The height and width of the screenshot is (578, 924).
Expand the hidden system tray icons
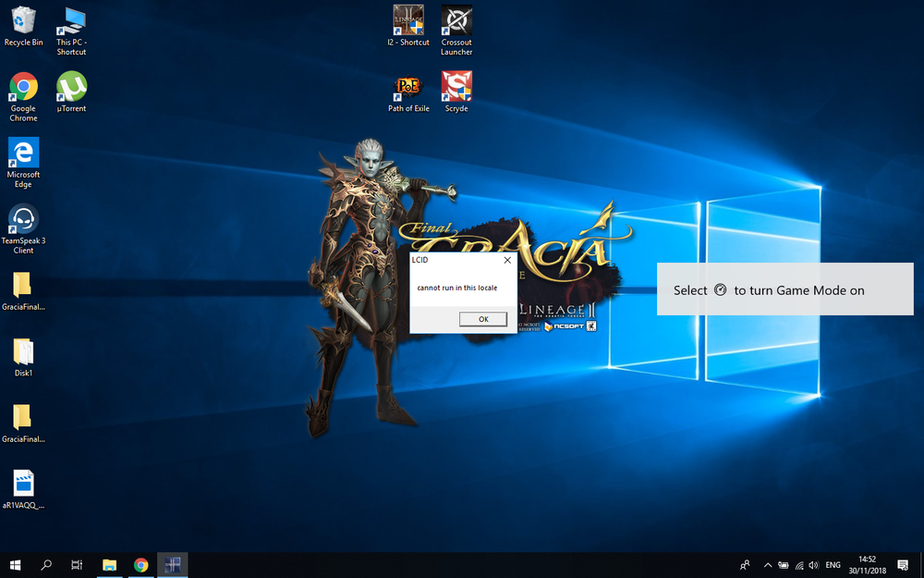tap(767, 564)
